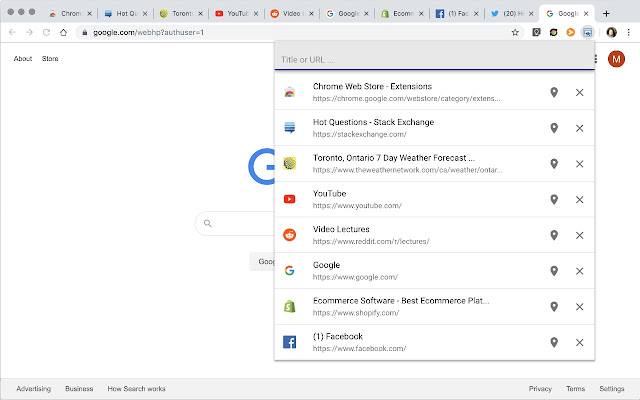The height and width of the screenshot is (400, 640).
Task: Pin the YouTube list entry
Action: (x=554, y=200)
